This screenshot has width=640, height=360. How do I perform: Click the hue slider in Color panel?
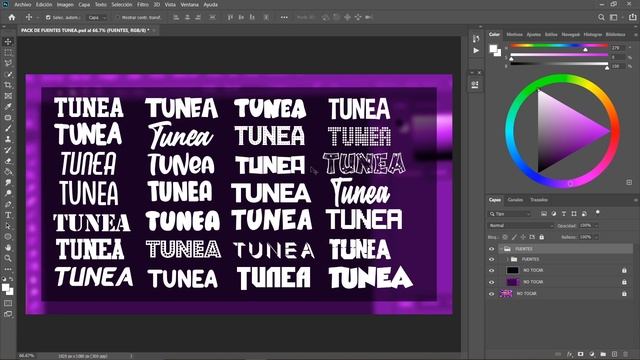click(559, 46)
